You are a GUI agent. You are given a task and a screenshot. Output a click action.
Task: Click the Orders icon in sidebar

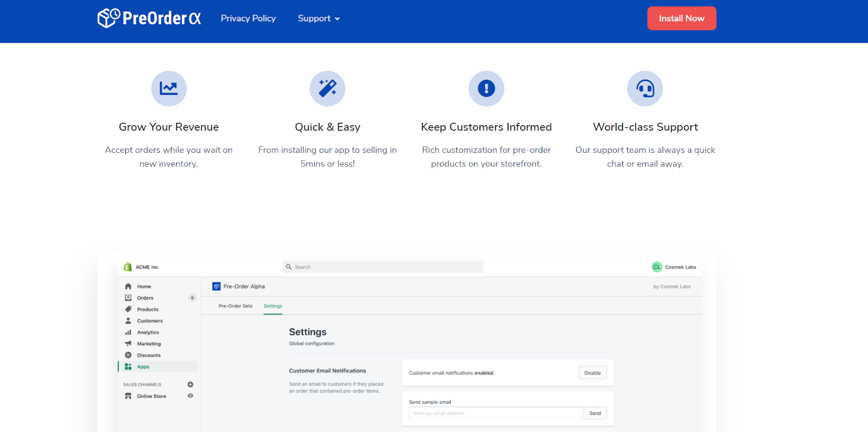[128, 298]
